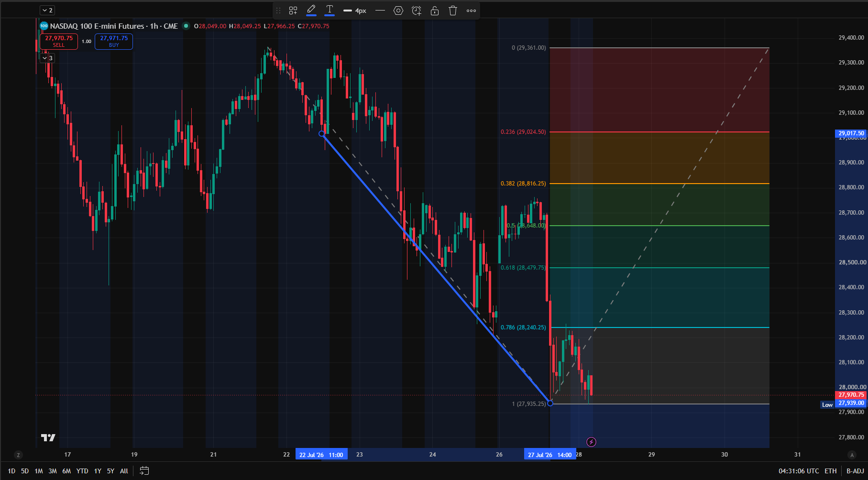Open timezone menu at 04:31:06 UTC
Screen dimensions: 868x480
point(799,471)
